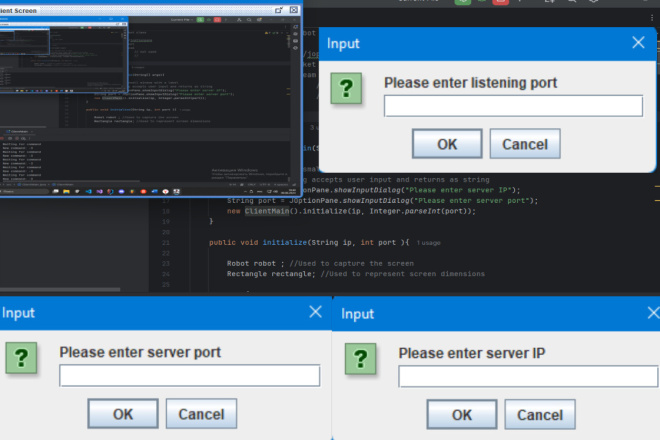Click into the server port input box
This screenshot has width=660, height=440.
pyautogui.click(x=189, y=375)
